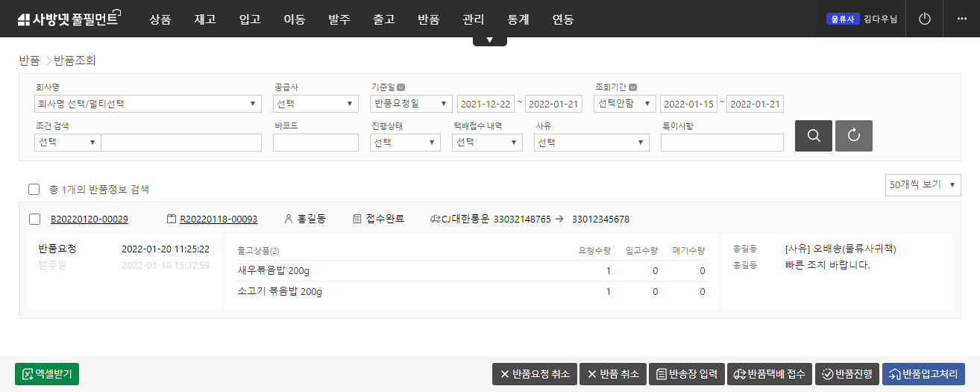Click the 반품요청 취소 button

(x=534, y=374)
